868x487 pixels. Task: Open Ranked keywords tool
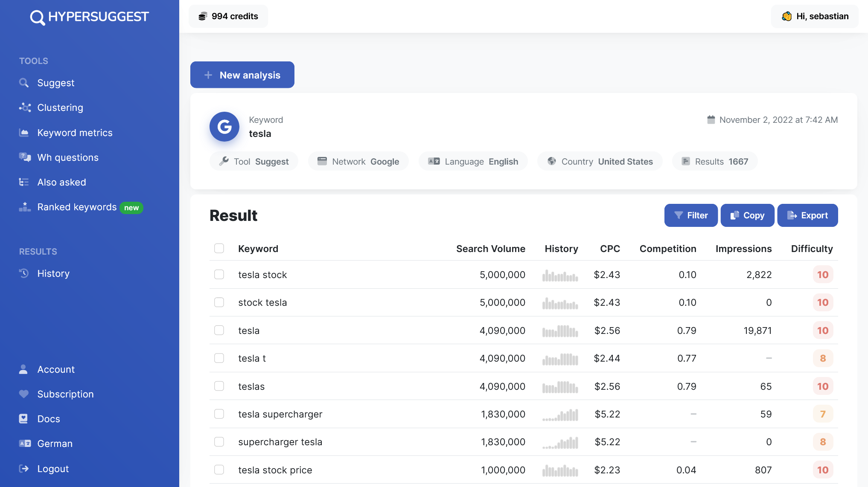[x=76, y=206]
